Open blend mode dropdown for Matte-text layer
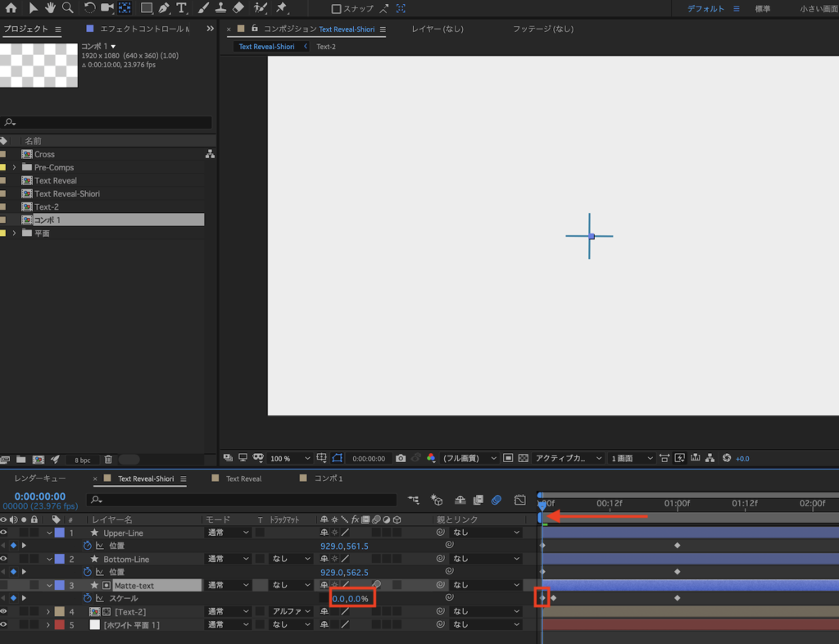The width and height of the screenshot is (839, 644). tap(227, 585)
